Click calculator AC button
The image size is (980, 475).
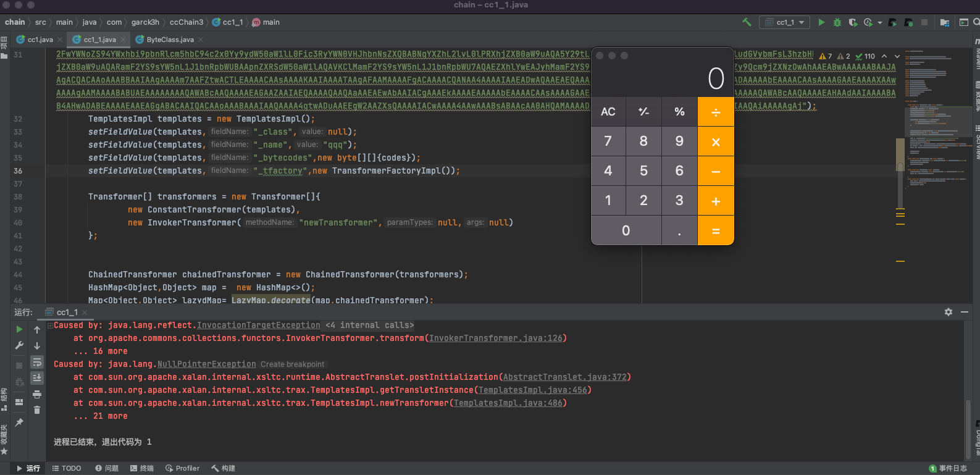coord(608,112)
